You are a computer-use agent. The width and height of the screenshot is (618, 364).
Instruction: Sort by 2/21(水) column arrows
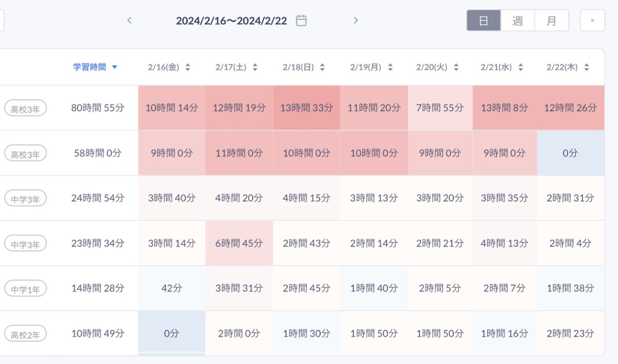click(x=520, y=68)
